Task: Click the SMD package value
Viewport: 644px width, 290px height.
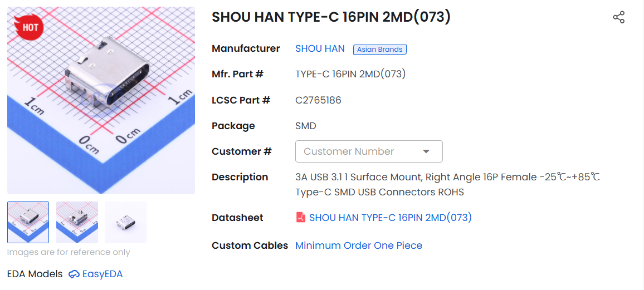Action: point(306,126)
